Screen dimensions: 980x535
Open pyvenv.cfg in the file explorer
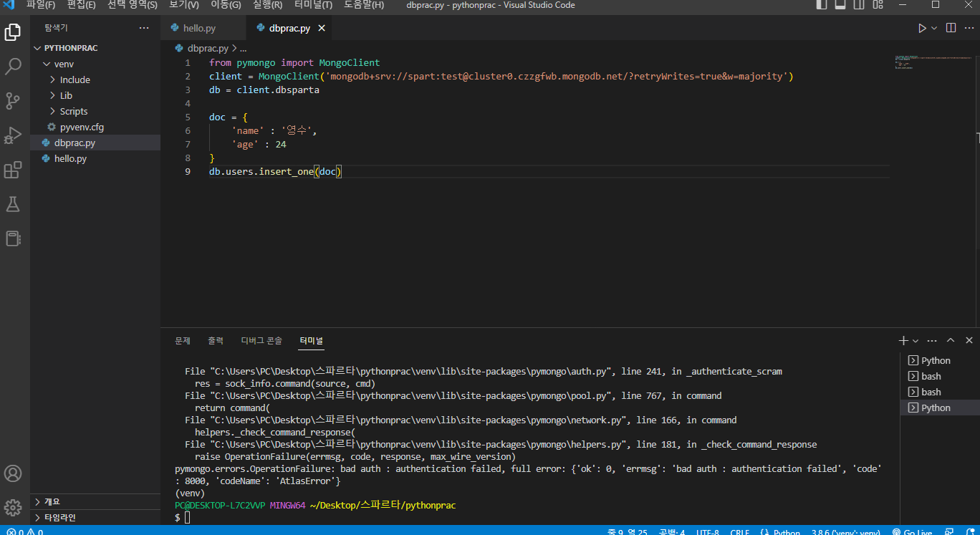click(x=95, y=127)
